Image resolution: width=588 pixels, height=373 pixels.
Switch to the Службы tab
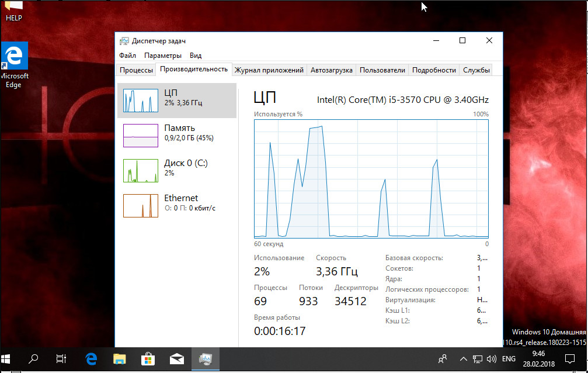click(x=476, y=70)
